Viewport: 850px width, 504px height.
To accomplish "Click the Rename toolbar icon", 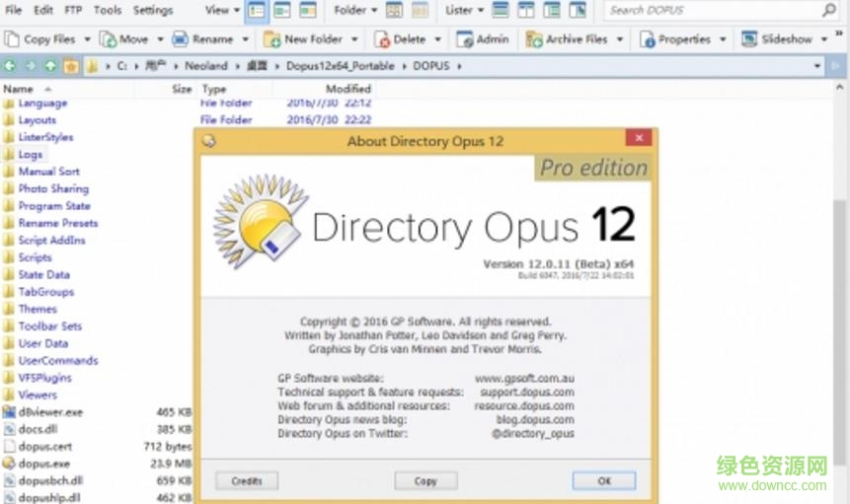I will coord(181,39).
